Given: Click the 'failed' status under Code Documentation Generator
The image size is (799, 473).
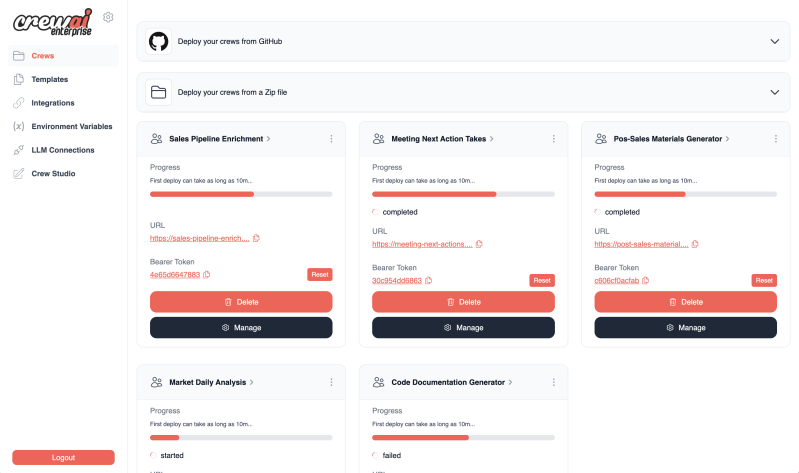Looking at the screenshot, I should coord(391,455).
